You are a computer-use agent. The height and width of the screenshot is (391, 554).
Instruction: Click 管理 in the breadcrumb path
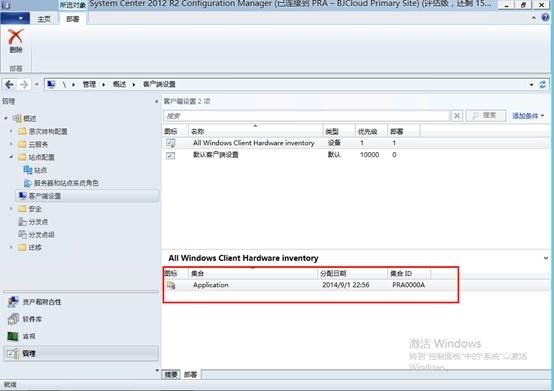pyautogui.click(x=89, y=84)
